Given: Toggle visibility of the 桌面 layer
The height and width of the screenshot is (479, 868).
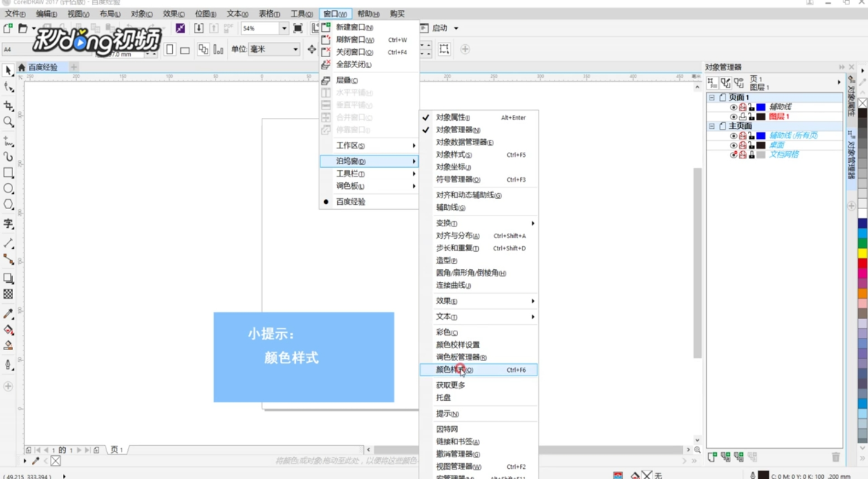Looking at the screenshot, I should coord(734,145).
